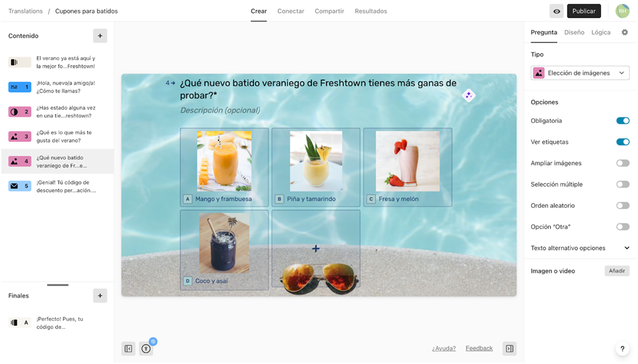Open settings gear in the Pregunta panel

click(x=624, y=32)
